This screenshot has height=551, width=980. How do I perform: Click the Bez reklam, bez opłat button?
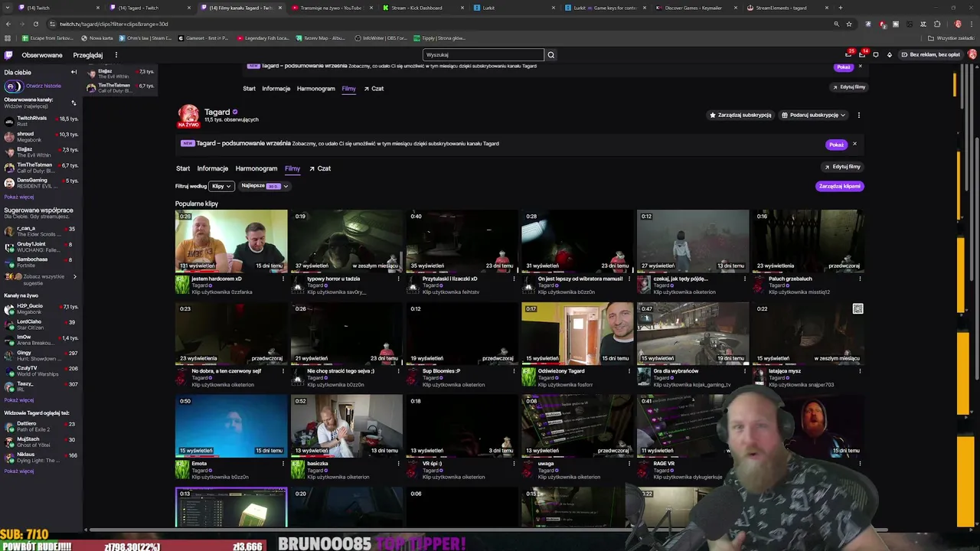pyautogui.click(x=930, y=55)
